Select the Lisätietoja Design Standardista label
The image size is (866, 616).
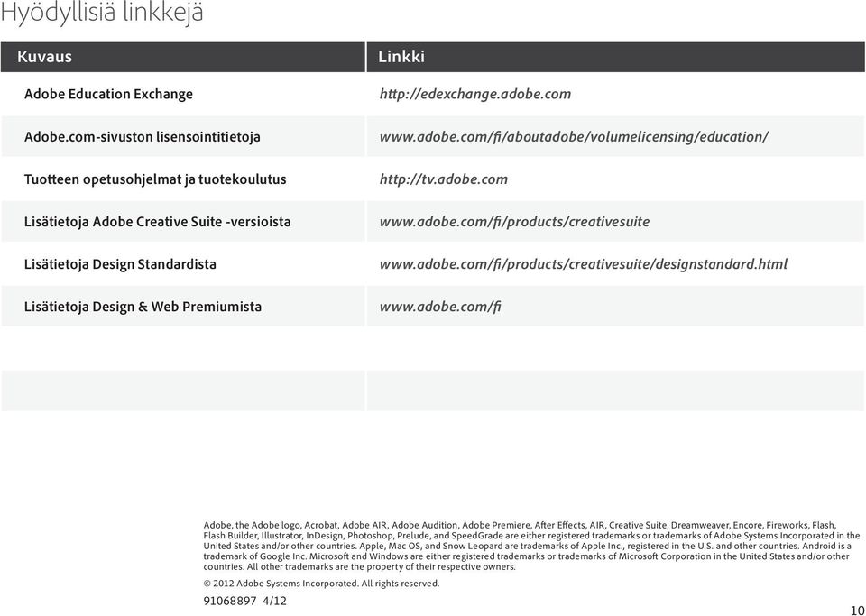120,264
